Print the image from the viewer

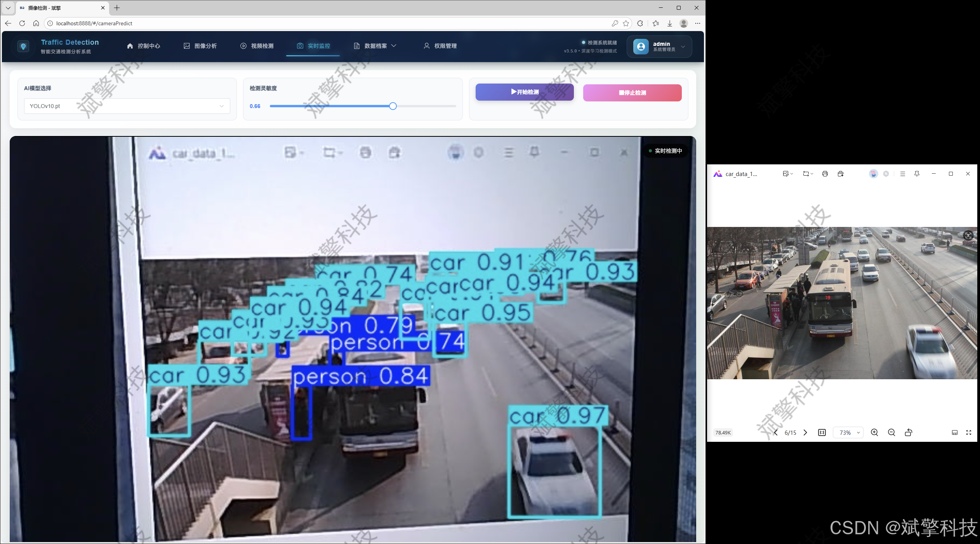825,174
